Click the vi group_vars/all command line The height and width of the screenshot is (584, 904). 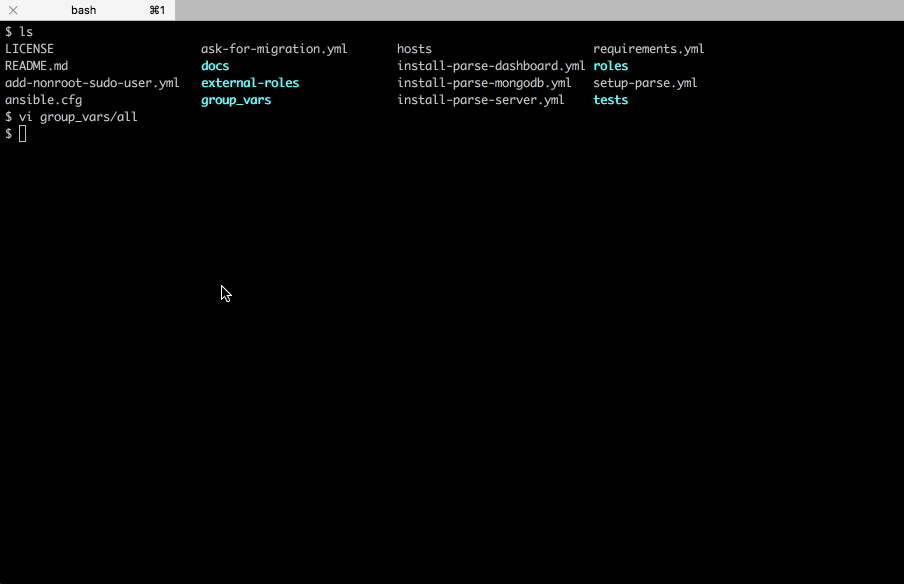coord(78,117)
